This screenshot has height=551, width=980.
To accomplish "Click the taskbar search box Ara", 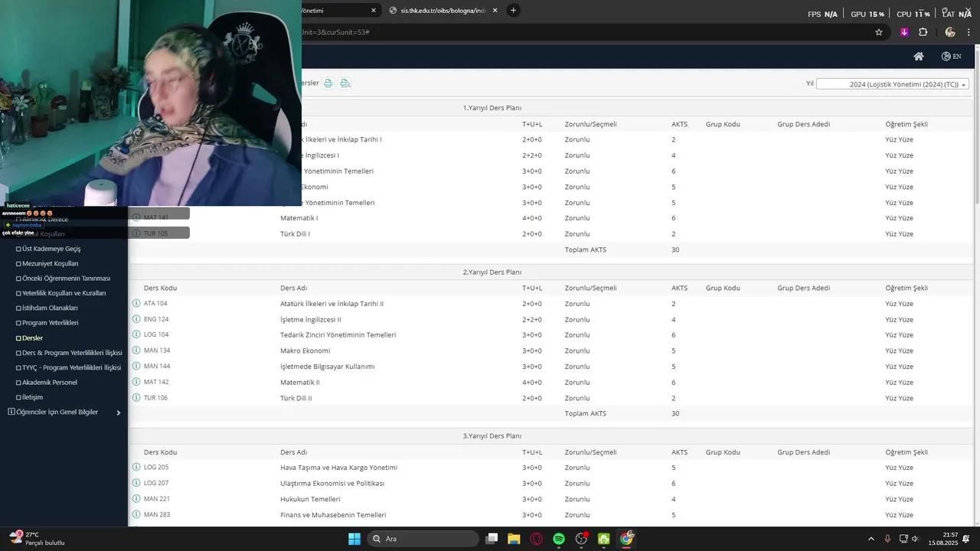I will click(x=423, y=539).
